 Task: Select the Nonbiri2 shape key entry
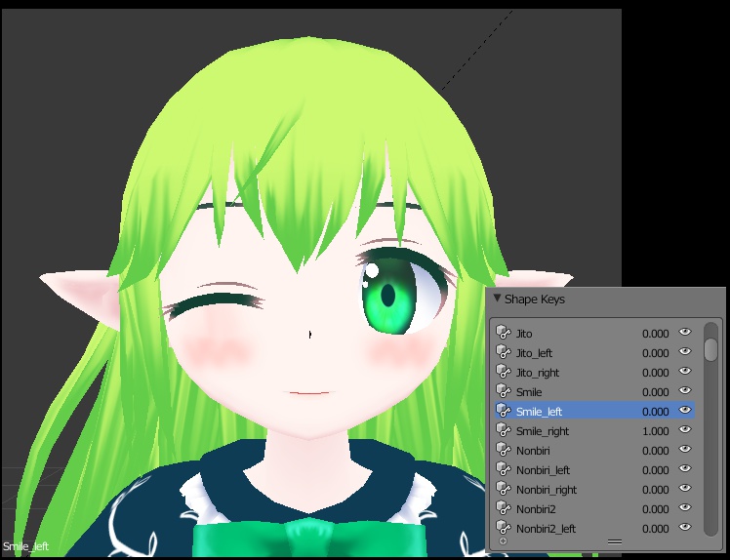point(536,509)
